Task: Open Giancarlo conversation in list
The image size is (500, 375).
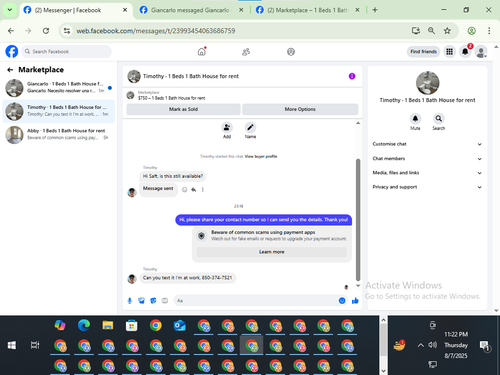Action: [x=59, y=88]
